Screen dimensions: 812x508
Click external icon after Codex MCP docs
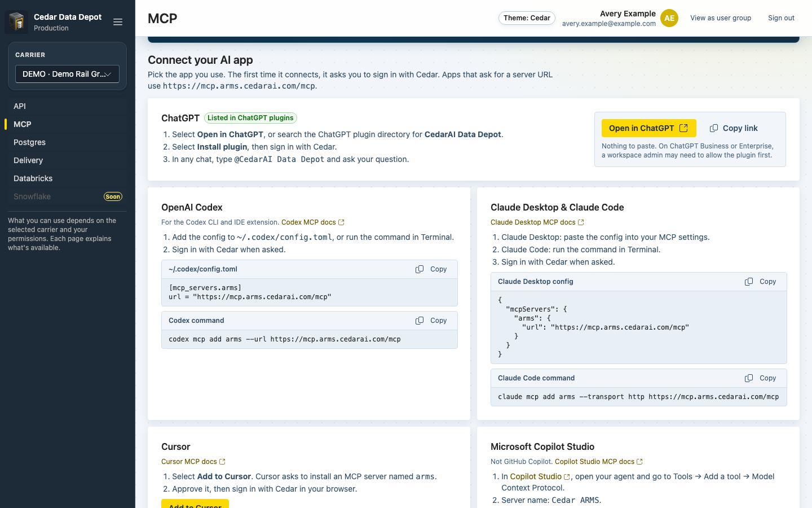(x=341, y=222)
